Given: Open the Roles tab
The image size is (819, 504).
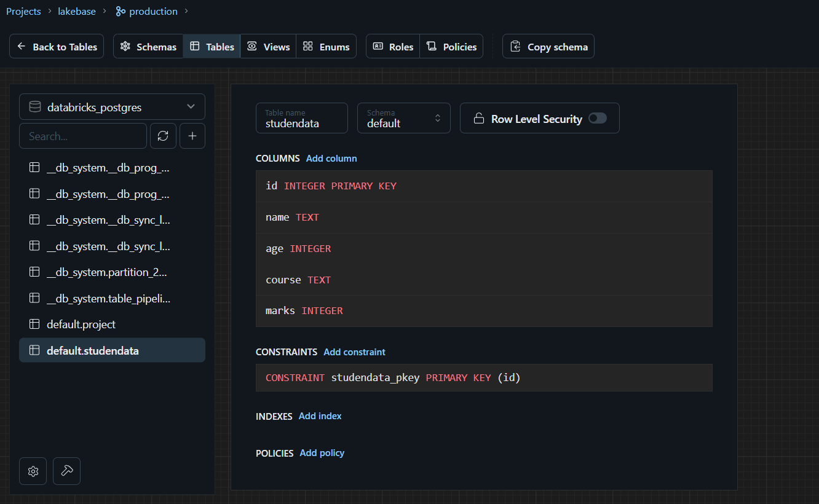Looking at the screenshot, I should [x=393, y=47].
